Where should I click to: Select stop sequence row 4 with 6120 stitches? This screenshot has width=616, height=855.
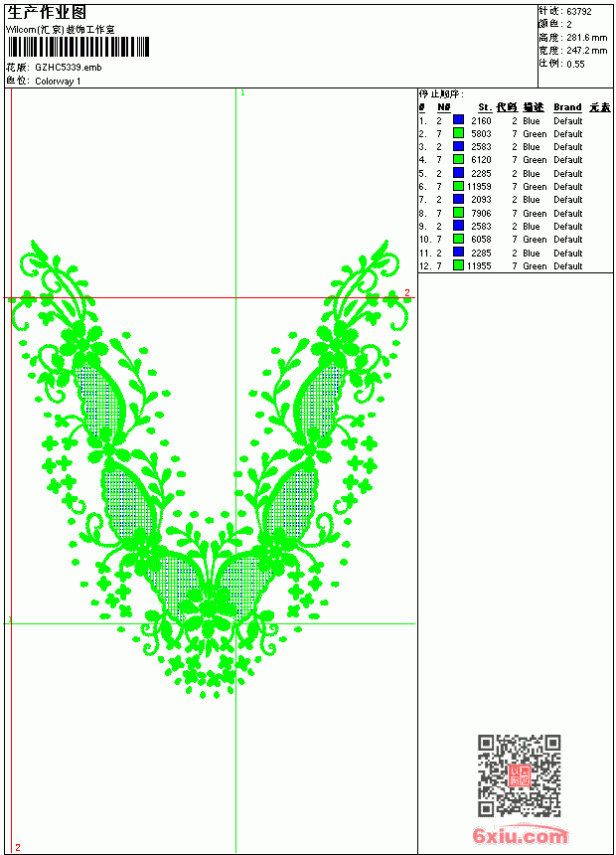pos(515,160)
